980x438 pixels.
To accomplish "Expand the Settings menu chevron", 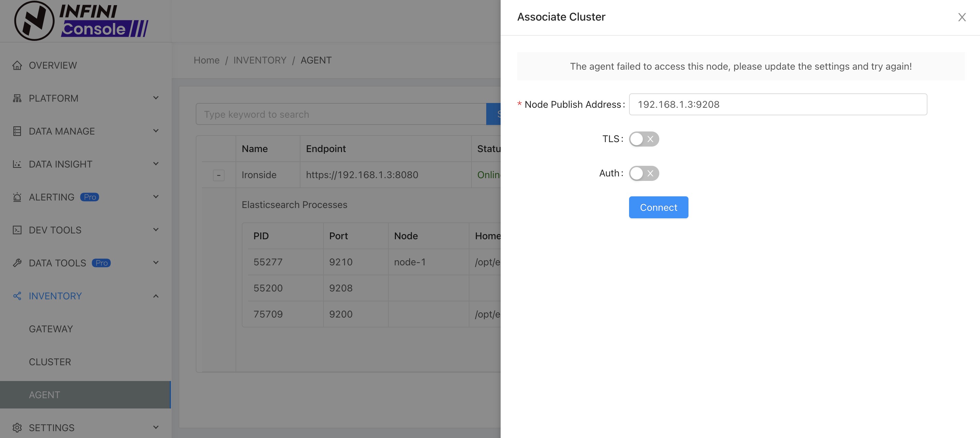I will 156,428.
